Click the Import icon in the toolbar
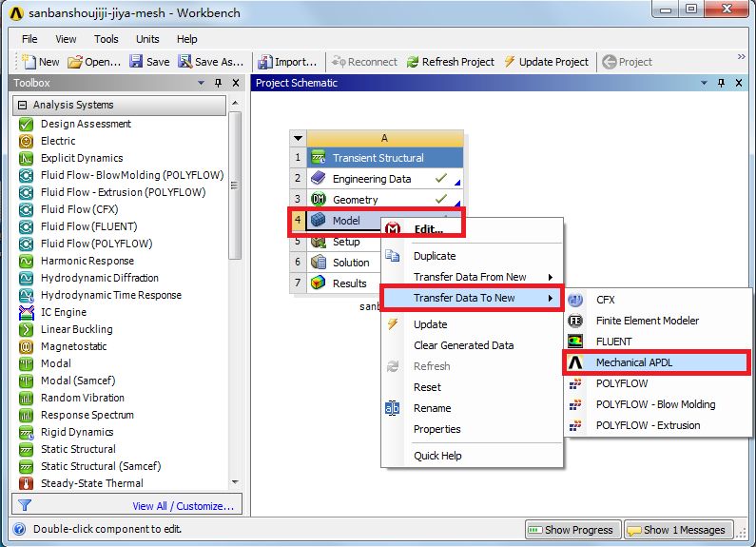756x547 pixels. [265, 62]
